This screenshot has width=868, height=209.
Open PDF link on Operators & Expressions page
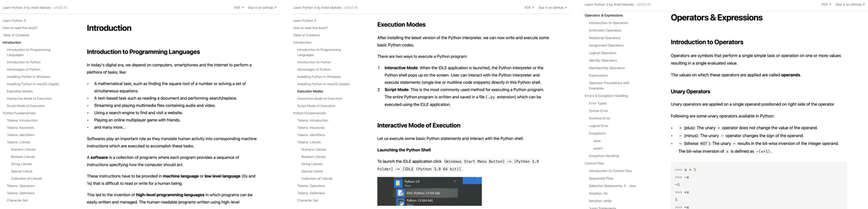pos(826,4)
